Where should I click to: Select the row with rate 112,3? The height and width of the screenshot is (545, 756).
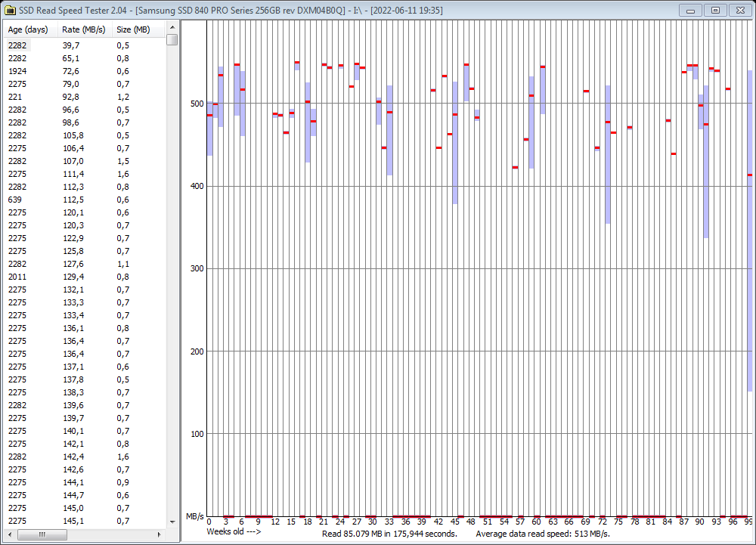pos(85,187)
